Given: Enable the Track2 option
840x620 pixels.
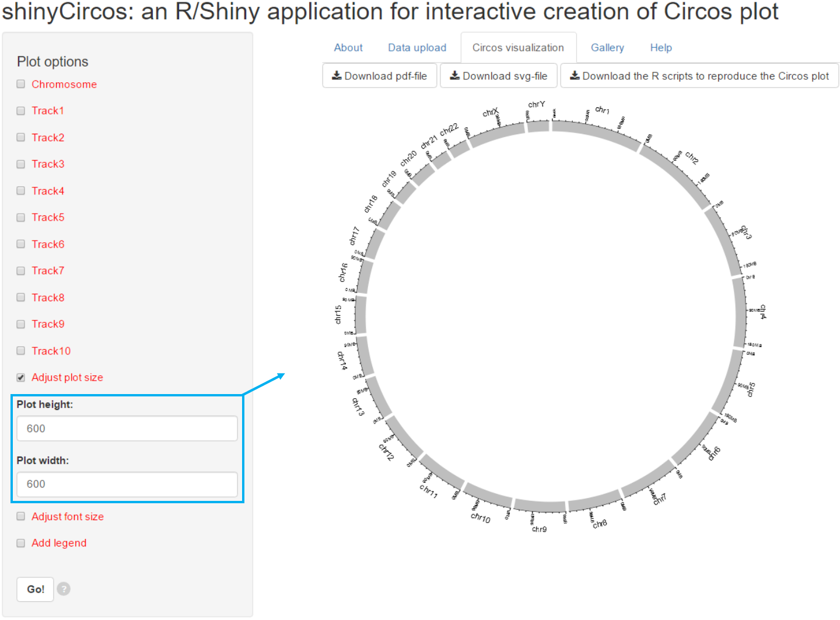Looking at the screenshot, I should point(21,137).
